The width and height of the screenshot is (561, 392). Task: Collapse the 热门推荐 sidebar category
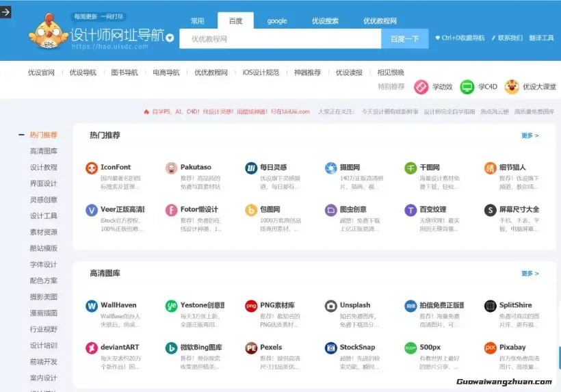click(x=21, y=135)
